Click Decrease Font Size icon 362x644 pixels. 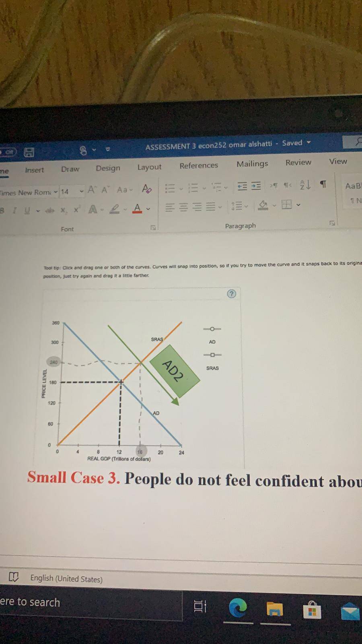(x=106, y=190)
